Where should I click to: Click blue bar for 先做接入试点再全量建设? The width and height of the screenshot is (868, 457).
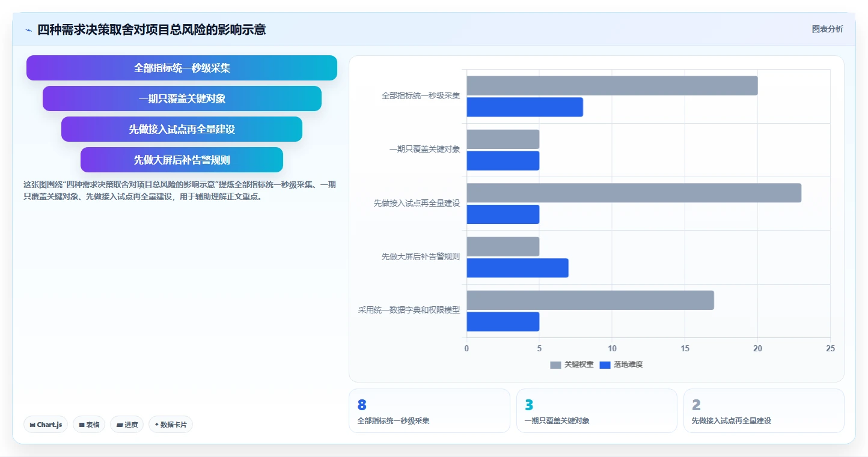pyautogui.click(x=503, y=214)
